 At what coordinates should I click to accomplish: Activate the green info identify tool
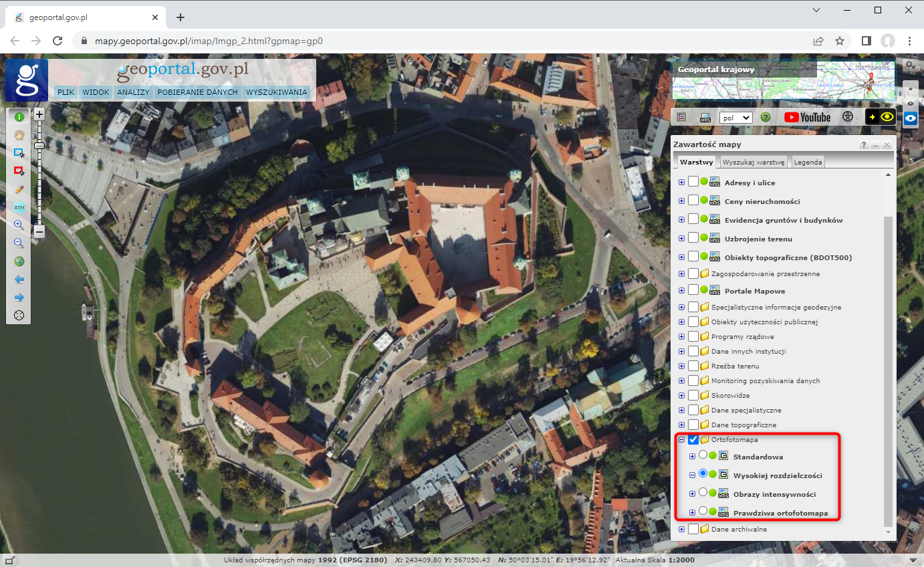coord(19,117)
